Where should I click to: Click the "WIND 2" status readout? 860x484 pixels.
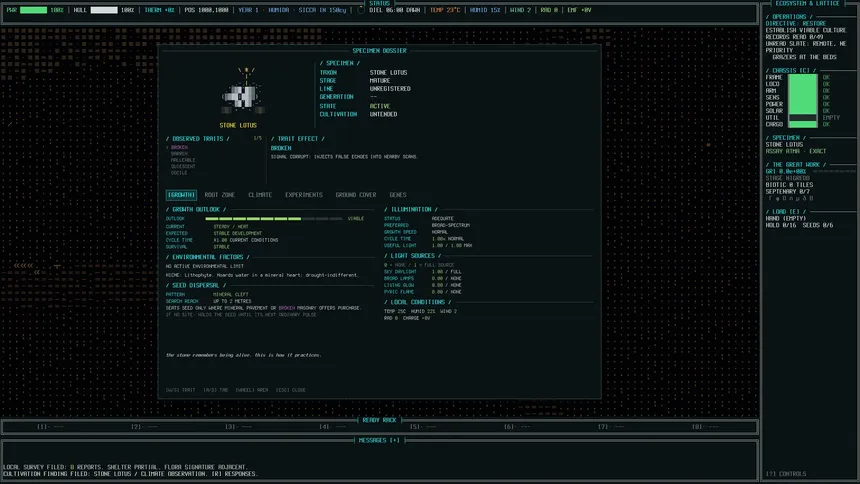[x=520, y=10]
